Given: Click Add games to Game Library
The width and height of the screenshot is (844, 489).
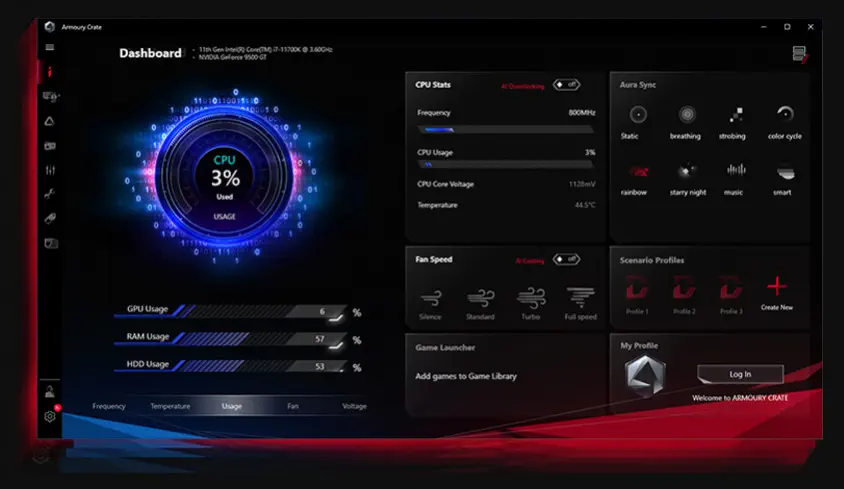Looking at the screenshot, I should click(x=466, y=376).
